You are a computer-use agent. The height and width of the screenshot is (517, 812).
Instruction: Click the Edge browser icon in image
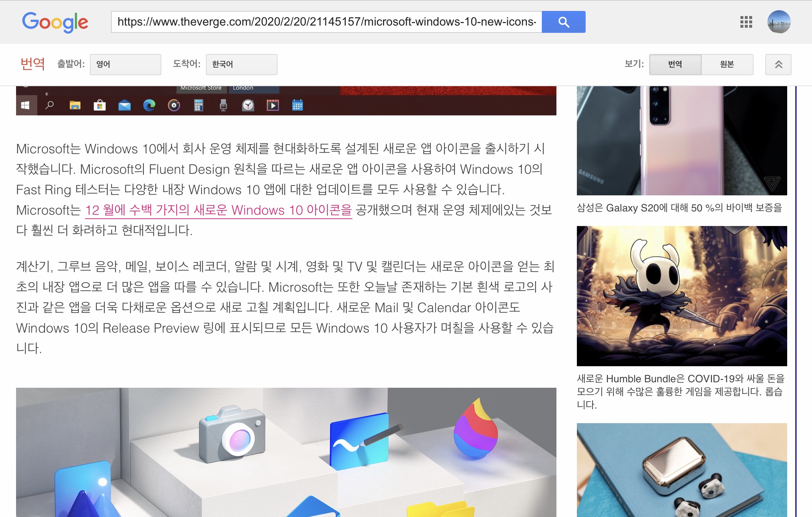(149, 106)
